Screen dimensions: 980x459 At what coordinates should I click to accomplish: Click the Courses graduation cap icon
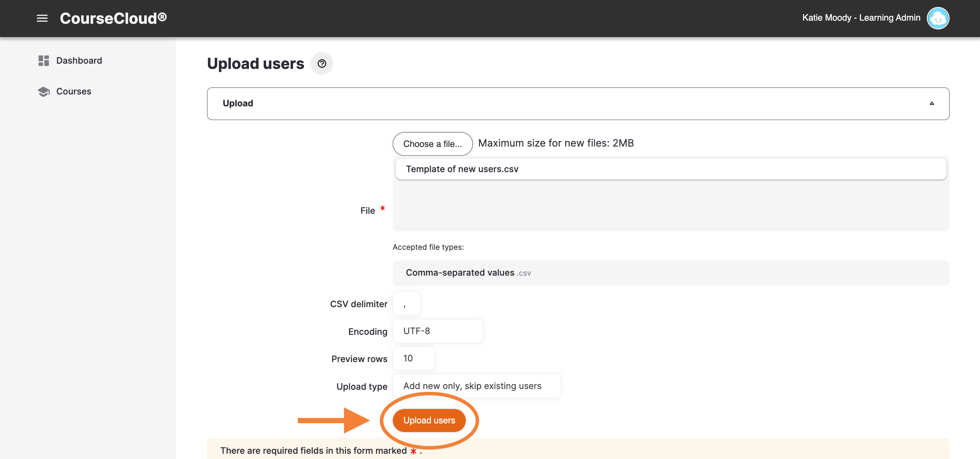(43, 91)
